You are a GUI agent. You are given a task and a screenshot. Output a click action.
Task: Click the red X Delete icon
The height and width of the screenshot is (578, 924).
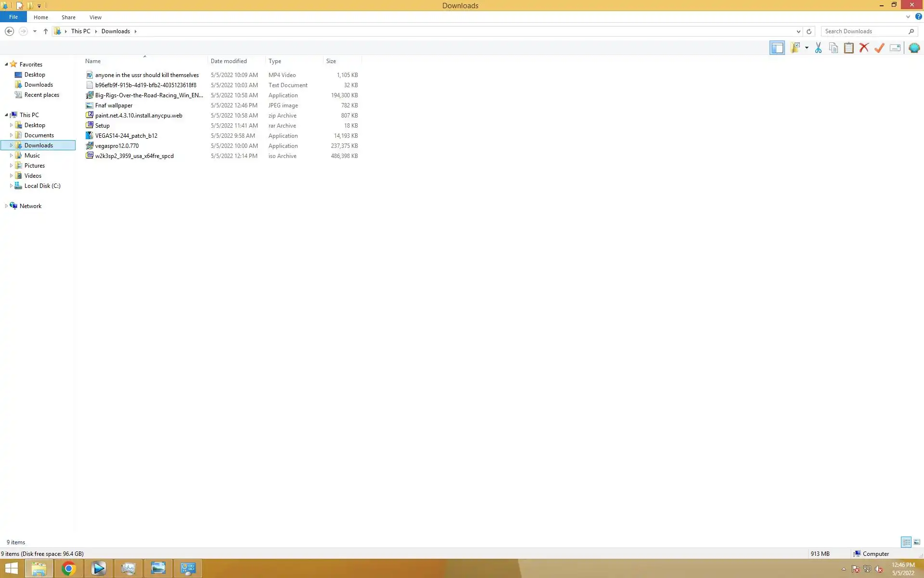tap(864, 48)
